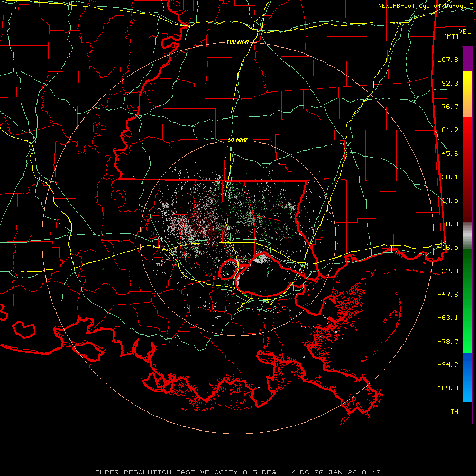The height and width of the screenshot is (476, 476).
Task: Click the 30.1 velocity scale value
Action: click(x=450, y=177)
